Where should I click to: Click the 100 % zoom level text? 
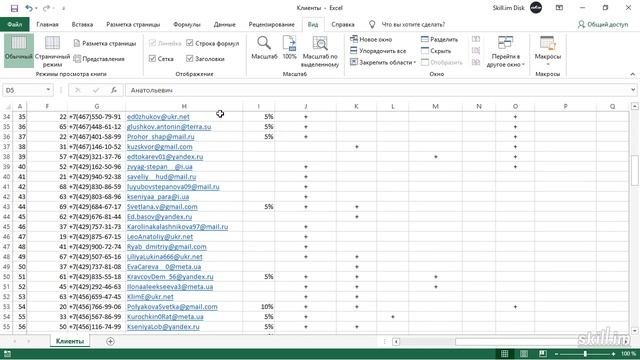tap(628, 354)
